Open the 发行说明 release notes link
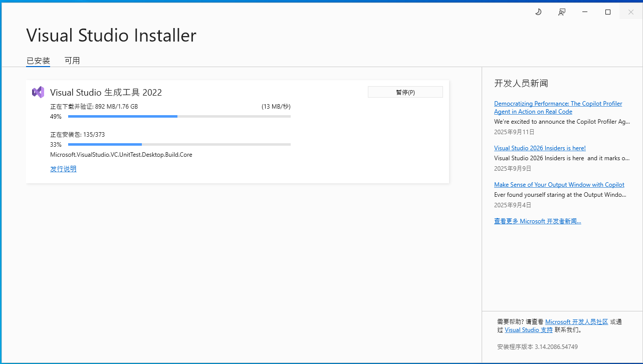 [63, 169]
